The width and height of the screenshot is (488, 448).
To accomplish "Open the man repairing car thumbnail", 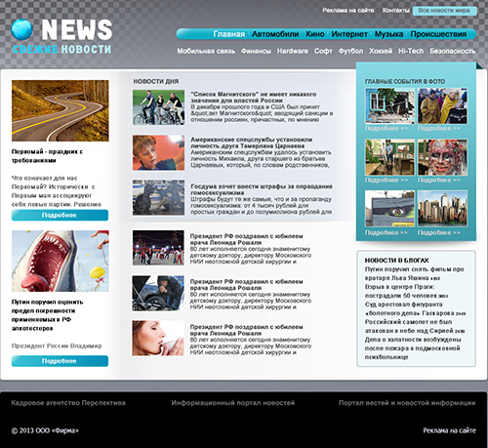I will pyautogui.click(x=158, y=293).
